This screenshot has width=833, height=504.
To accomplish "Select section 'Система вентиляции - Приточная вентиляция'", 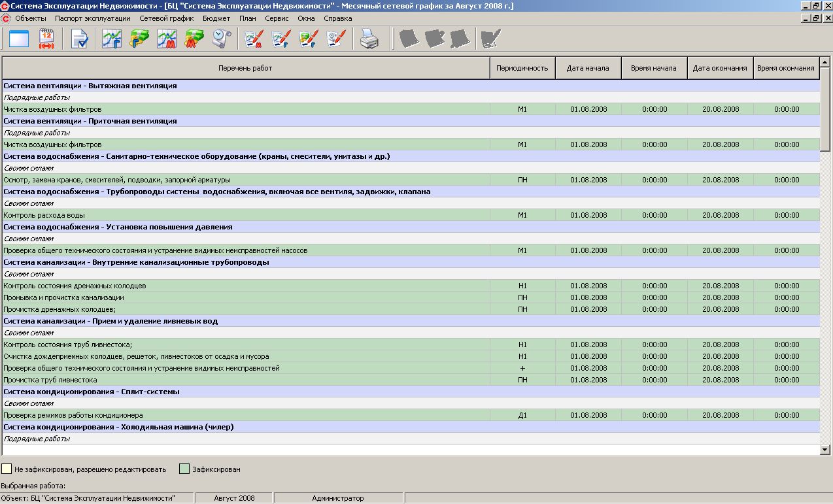I will click(x=411, y=121).
